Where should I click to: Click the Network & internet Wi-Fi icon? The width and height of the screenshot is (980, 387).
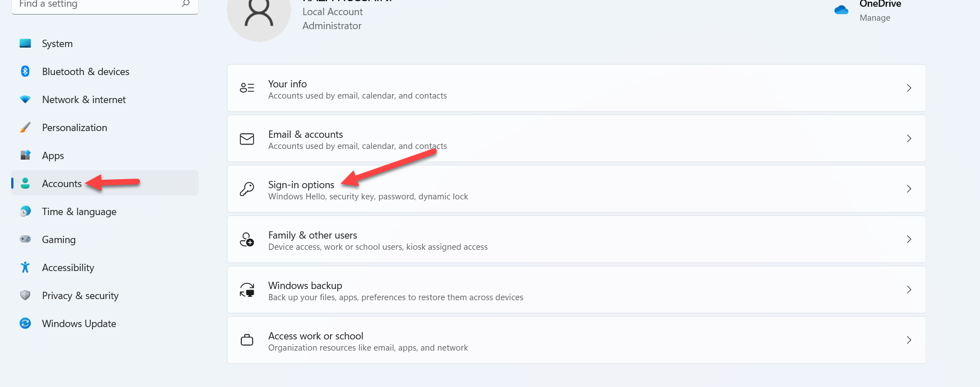pyautogui.click(x=25, y=99)
